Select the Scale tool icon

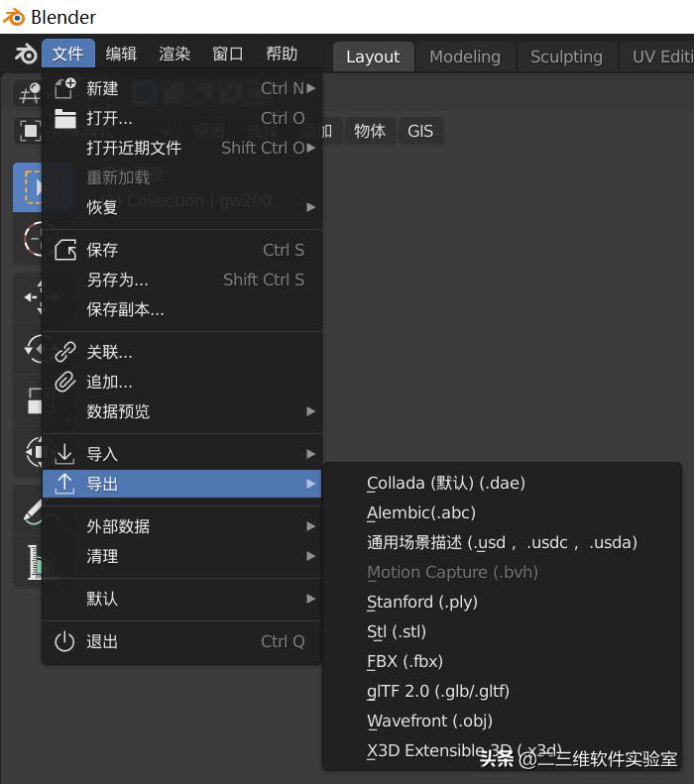click(x=35, y=400)
